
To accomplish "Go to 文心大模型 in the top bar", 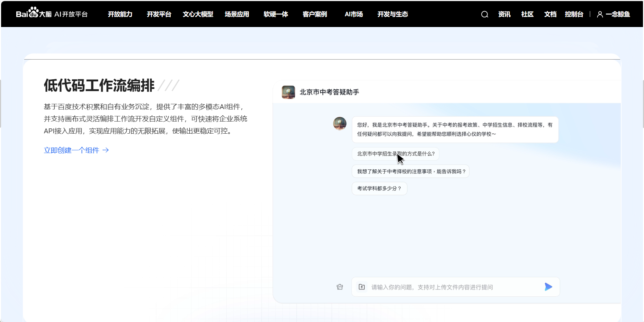I will pyautogui.click(x=198, y=14).
